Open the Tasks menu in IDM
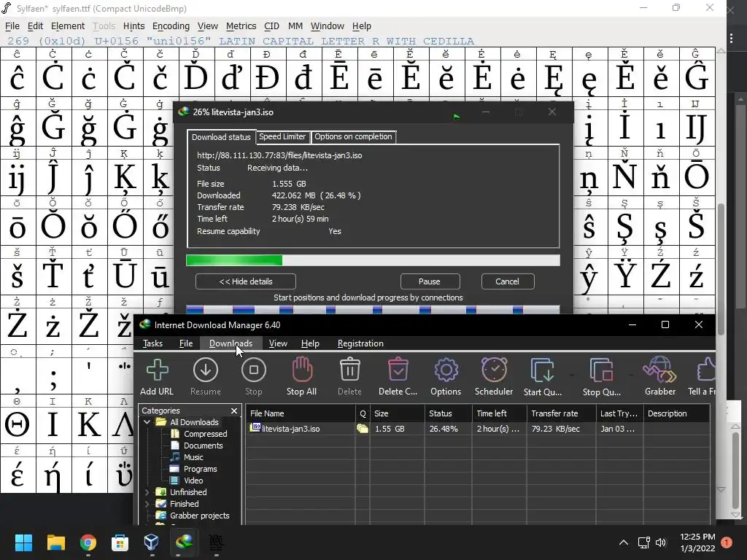 click(153, 343)
